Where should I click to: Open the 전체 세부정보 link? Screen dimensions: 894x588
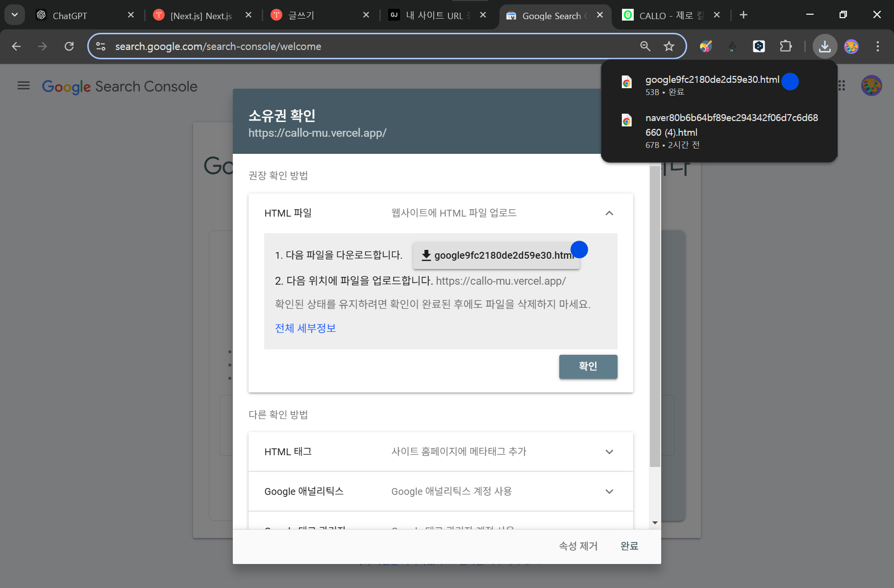pos(305,328)
